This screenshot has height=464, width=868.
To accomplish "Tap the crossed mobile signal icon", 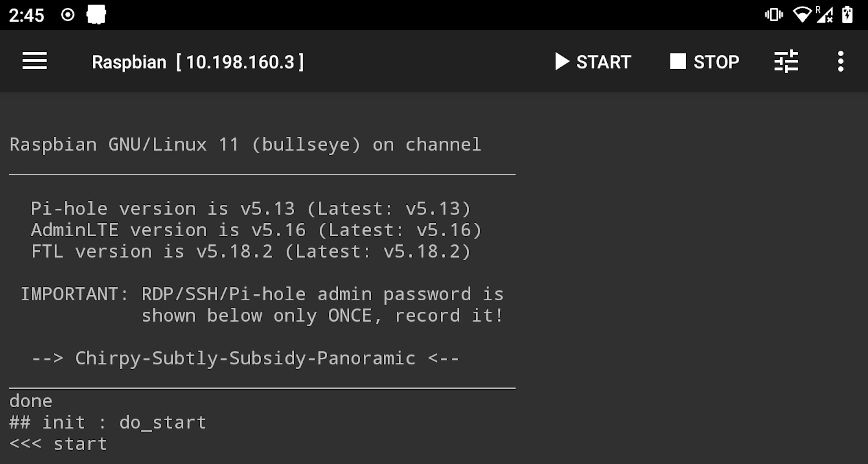I will [825, 14].
